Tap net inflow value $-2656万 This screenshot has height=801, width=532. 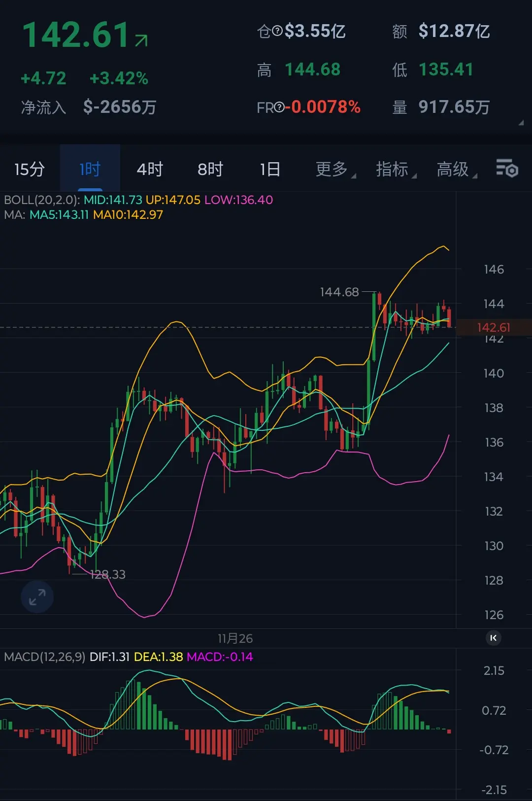click(120, 106)
